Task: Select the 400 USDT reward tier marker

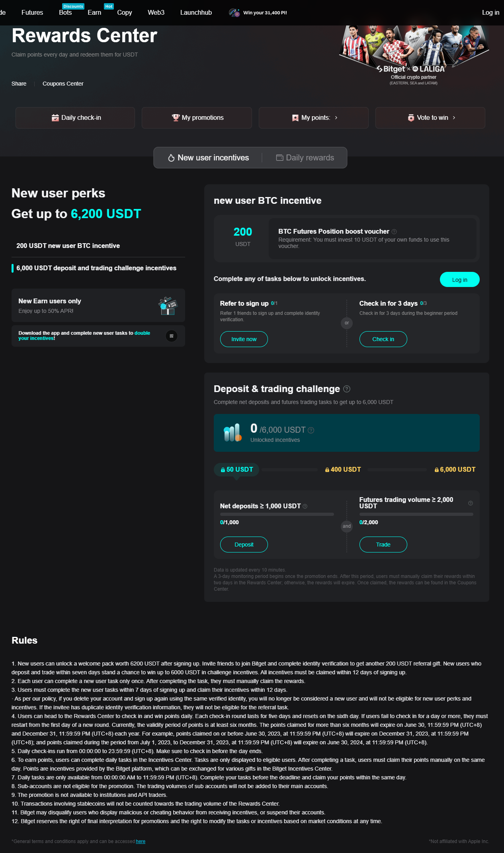Action: point(343,470)
